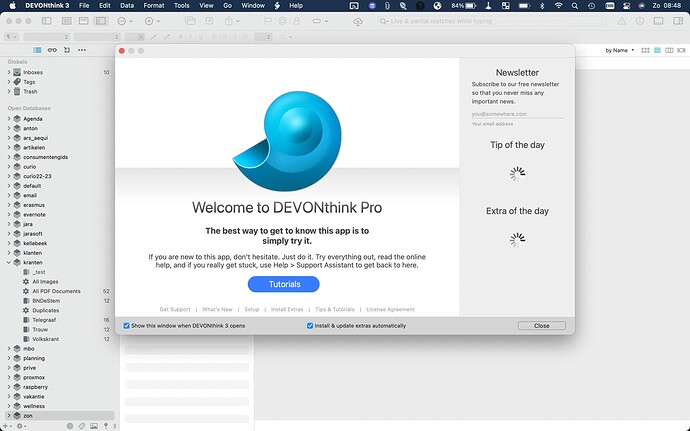
Task: Open the File menu
Action: (x=84, y=6)
